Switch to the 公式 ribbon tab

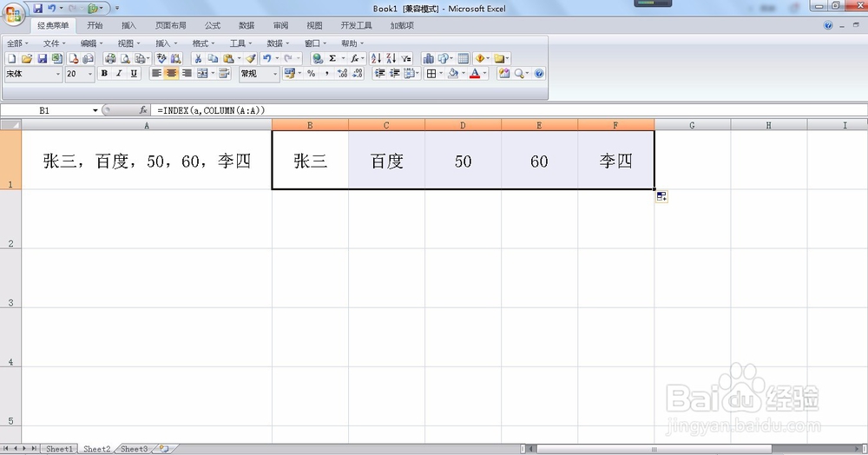[213, 25]
